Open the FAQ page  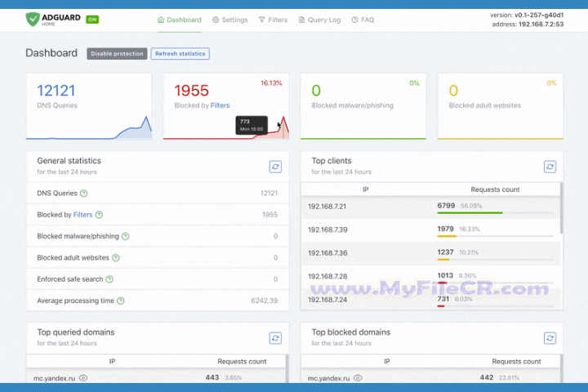(363, 20)
